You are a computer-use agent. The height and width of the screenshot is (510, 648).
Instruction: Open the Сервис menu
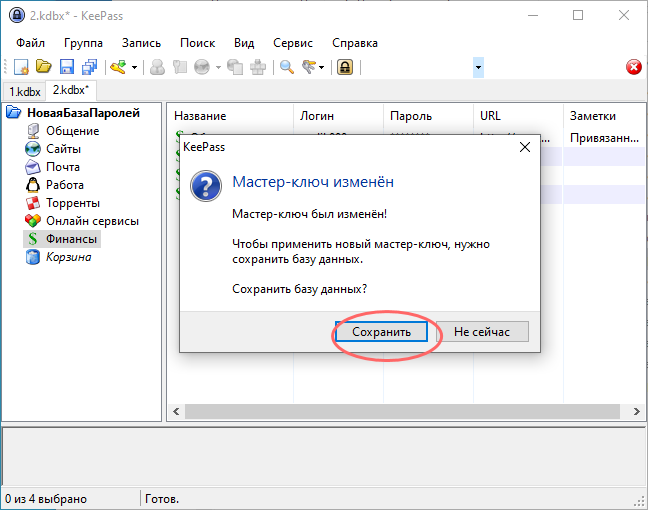(x=293, y=43)
